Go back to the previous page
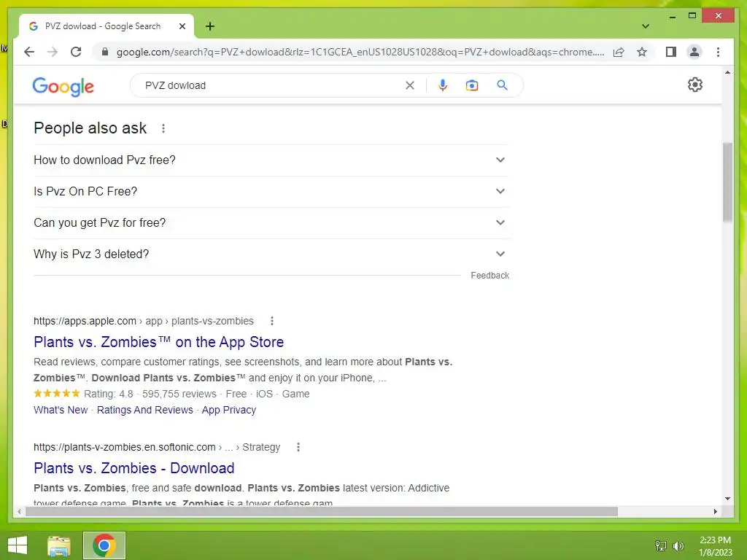Viewport: 747px width, 560px height. coord(29,52)
